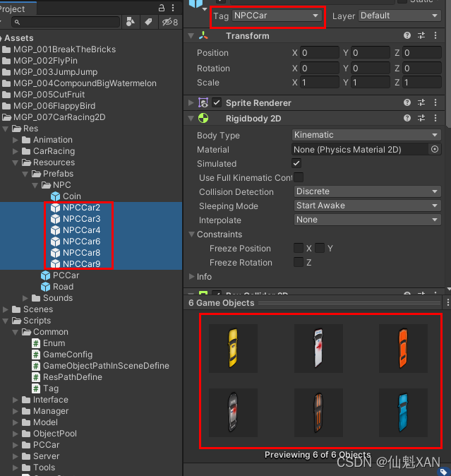Click the Material object picker circle
The height and width of the screenshot is (476, 451).
[435, 149]
